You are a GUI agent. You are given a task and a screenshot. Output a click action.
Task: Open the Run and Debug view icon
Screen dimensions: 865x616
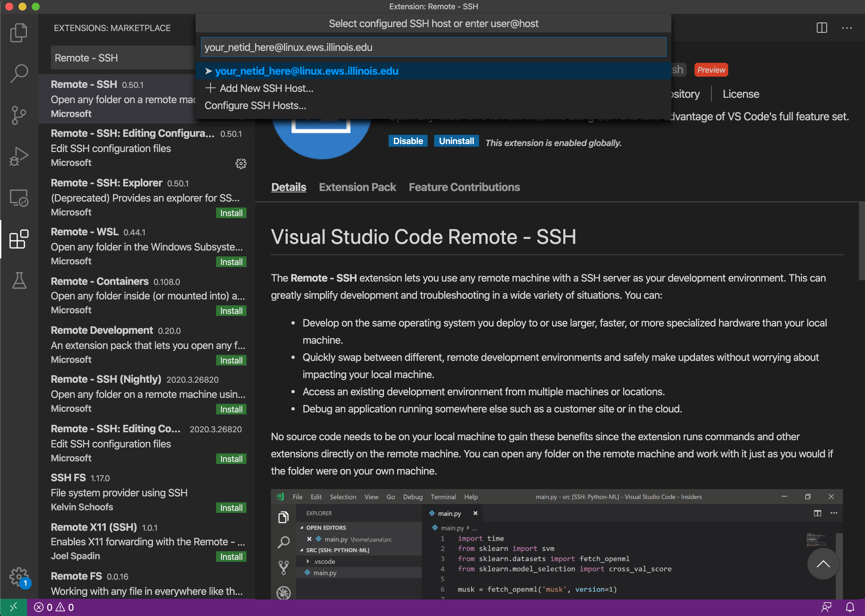[x=19, y=156]
